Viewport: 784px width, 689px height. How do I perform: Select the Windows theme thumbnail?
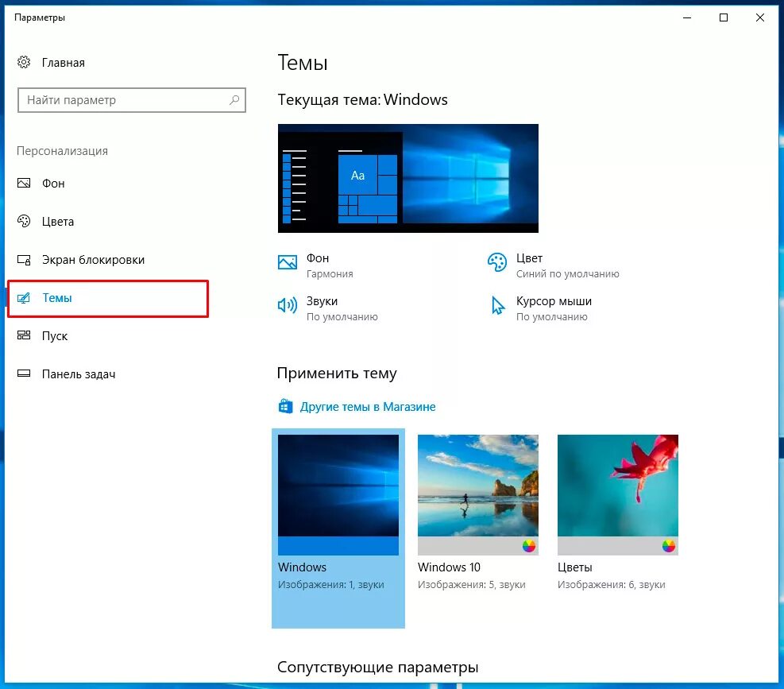pyautogui.click(x=338, y=494)
